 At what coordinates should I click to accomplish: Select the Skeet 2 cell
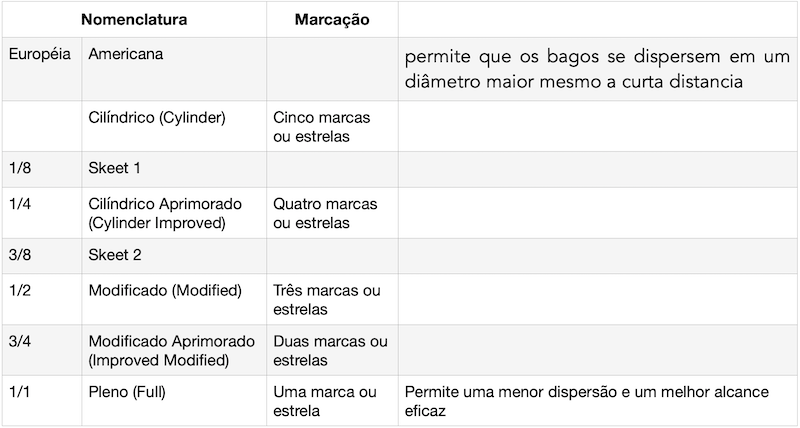click(115, 255)
